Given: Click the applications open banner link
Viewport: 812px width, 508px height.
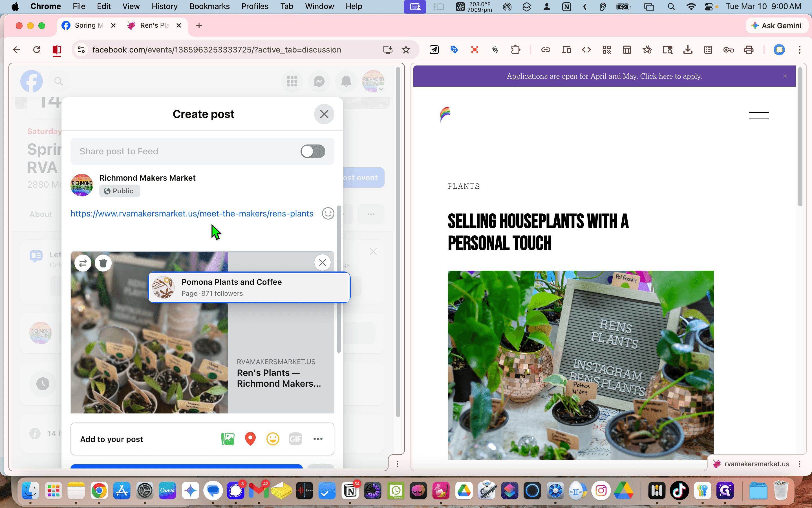Looking at the screenshot, I should (604, 76).
